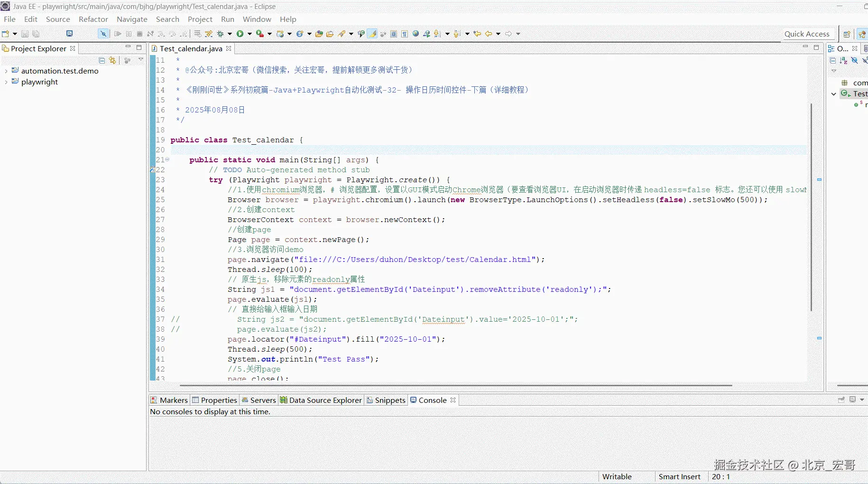
Task: Go to Last Edit Location icon
Action: (477, 34)
